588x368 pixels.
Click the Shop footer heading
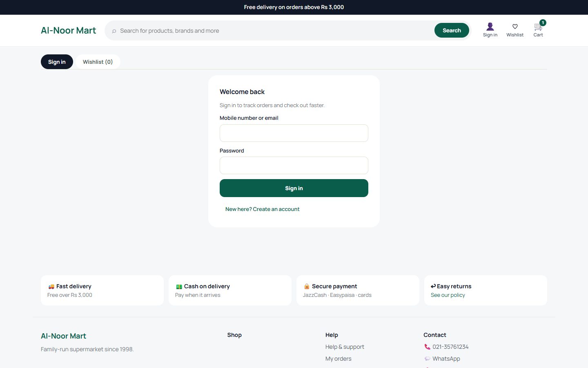click(x=234, y=335)
